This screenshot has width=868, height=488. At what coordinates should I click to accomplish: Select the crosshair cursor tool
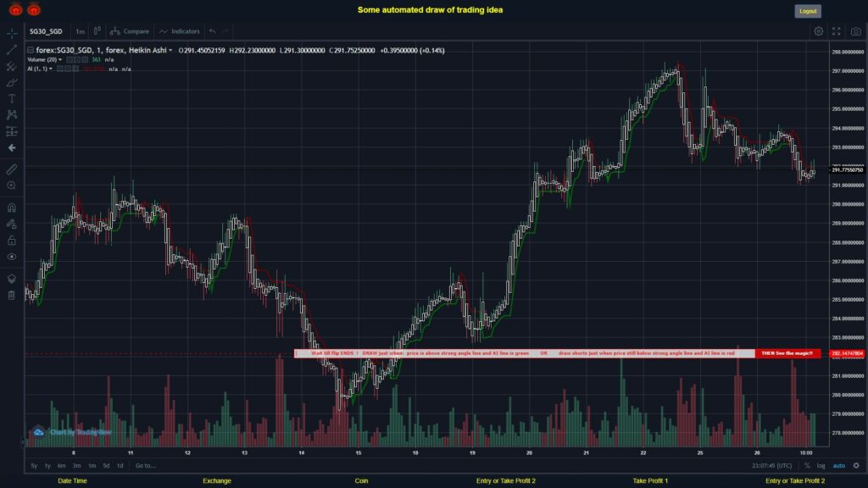point(12,33)
